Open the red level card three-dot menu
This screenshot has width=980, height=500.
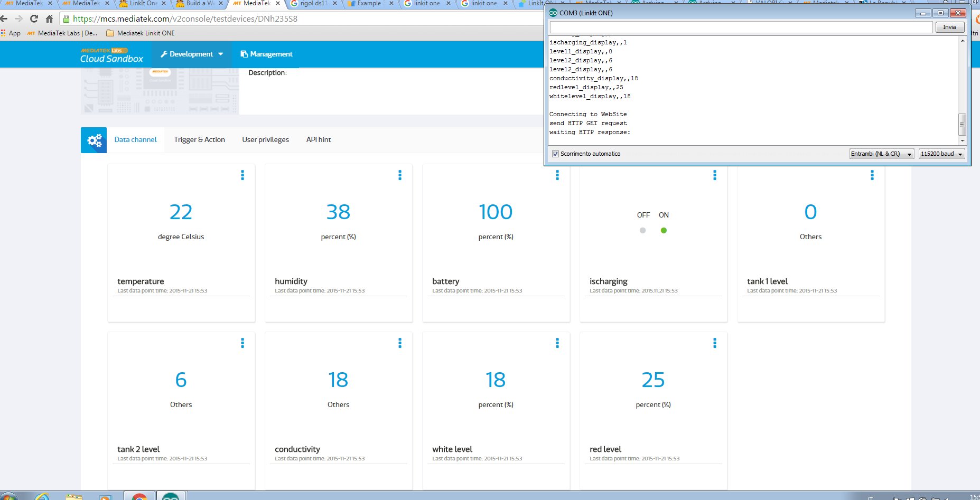(715, 343)
